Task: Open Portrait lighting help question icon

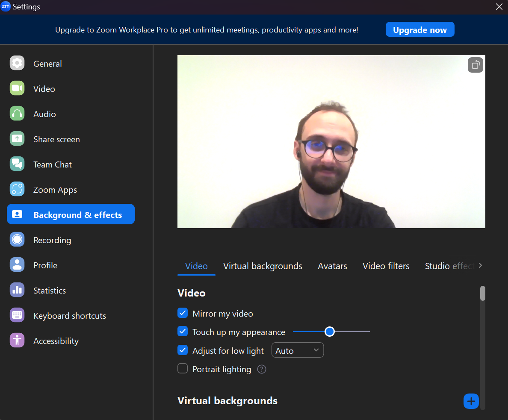Action: [x=261, y=369]
